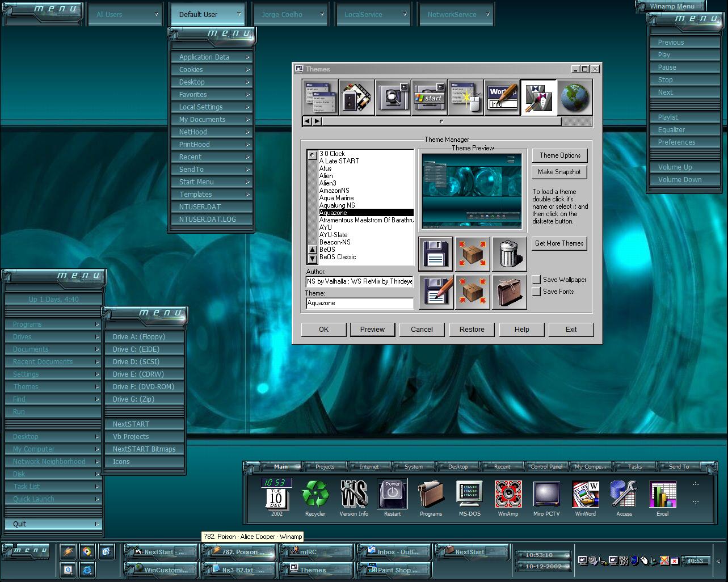Expand the Start Menu submenu entry
The height and width of the screenshot is (582, 728).
coord(212,182)
